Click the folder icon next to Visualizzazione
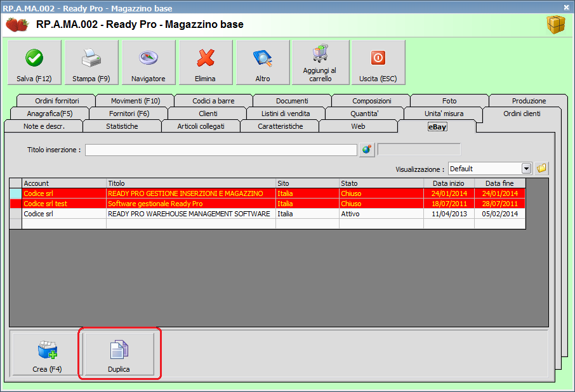Image resolution: width=575 pixels, height=392 pixels. click(x=541, y=169)
